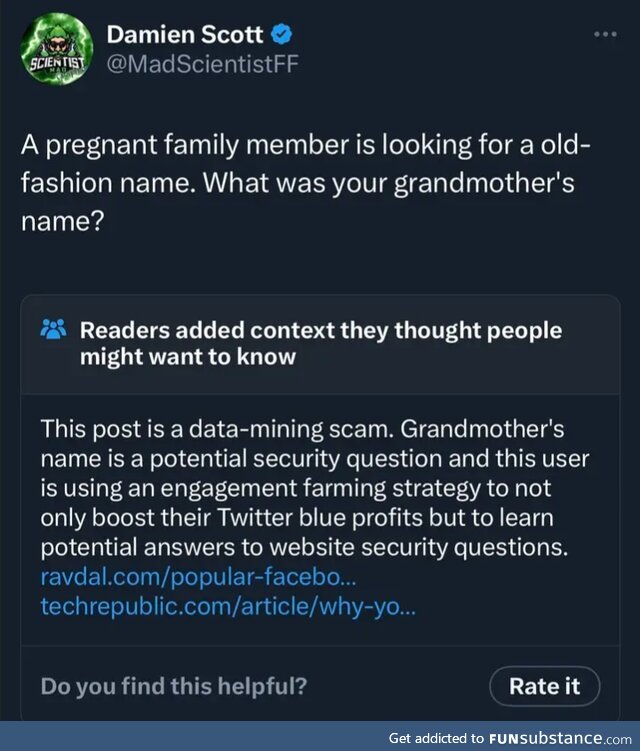Click the @MadScientistFF handle
Image resolution: width=640 pixels, height=751 pixels.
click(x=202, y=64)
